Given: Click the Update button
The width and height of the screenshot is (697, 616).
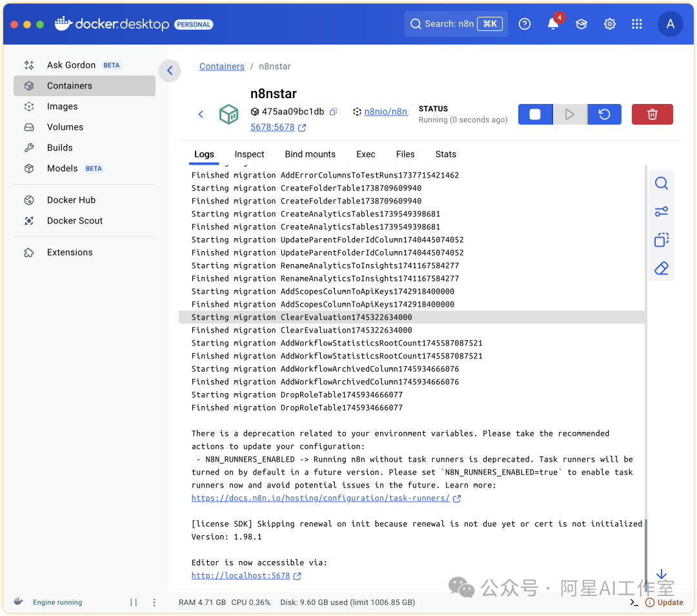Looking at the screenshot, I should [x=664, y=602].
